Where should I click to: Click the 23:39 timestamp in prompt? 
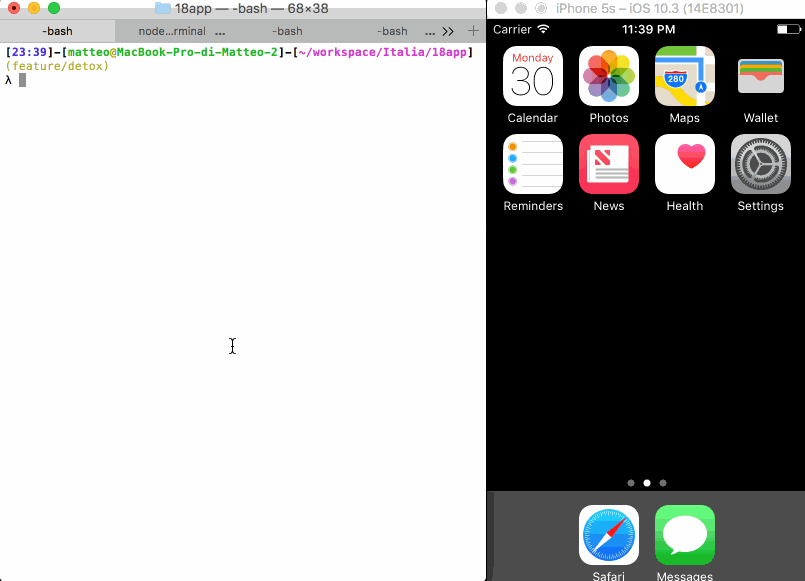coord(29,52)
